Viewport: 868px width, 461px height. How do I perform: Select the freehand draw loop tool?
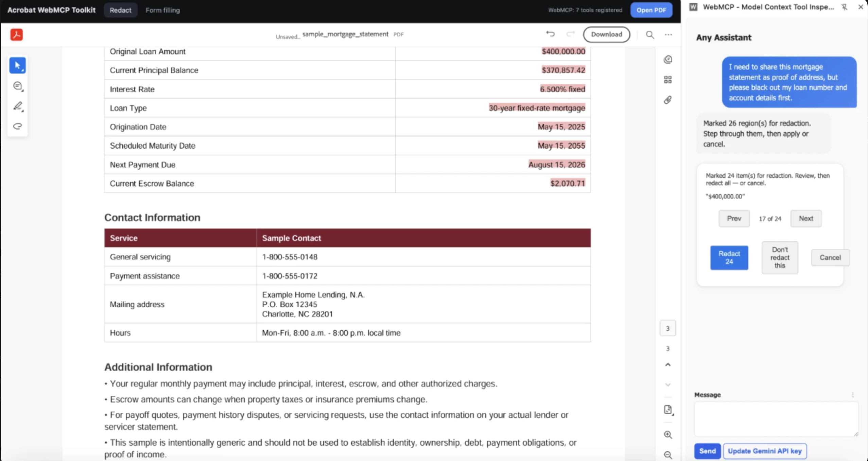pos(18,126)
